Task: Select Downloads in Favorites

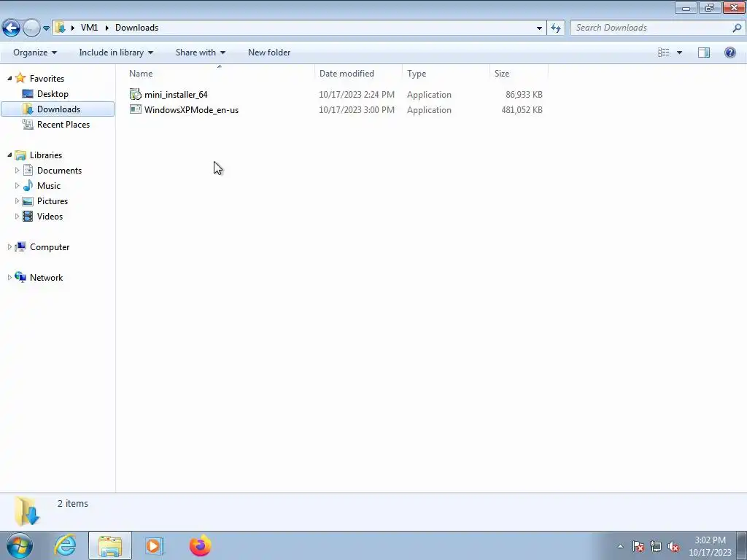Action: (58, 109)
